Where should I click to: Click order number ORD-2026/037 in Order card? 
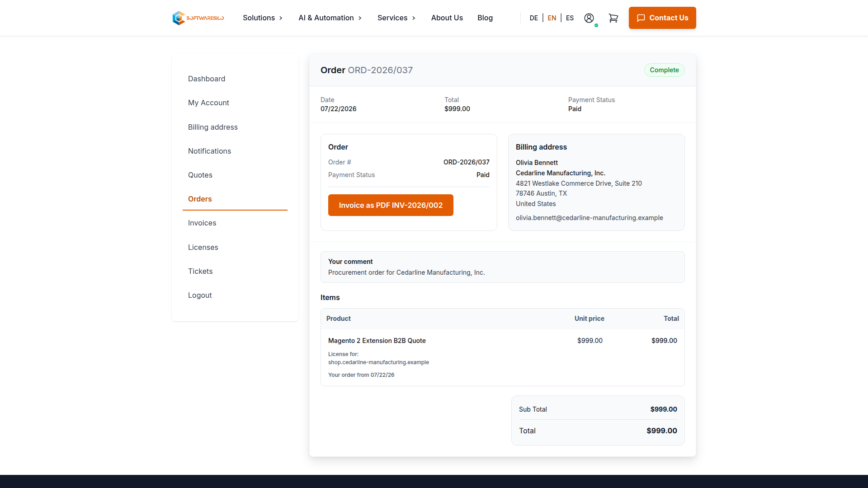[x=467, y=162]
